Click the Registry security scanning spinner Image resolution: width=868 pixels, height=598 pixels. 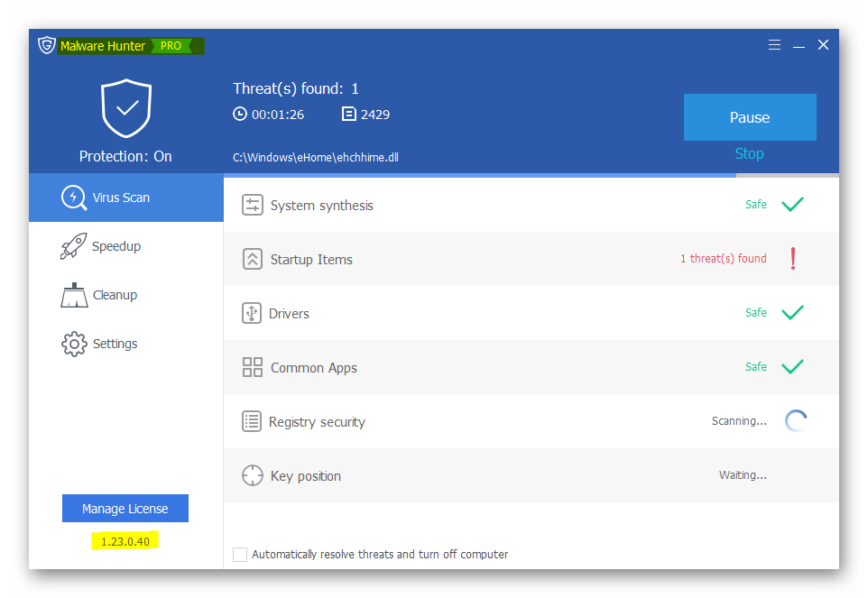[796, 421]
